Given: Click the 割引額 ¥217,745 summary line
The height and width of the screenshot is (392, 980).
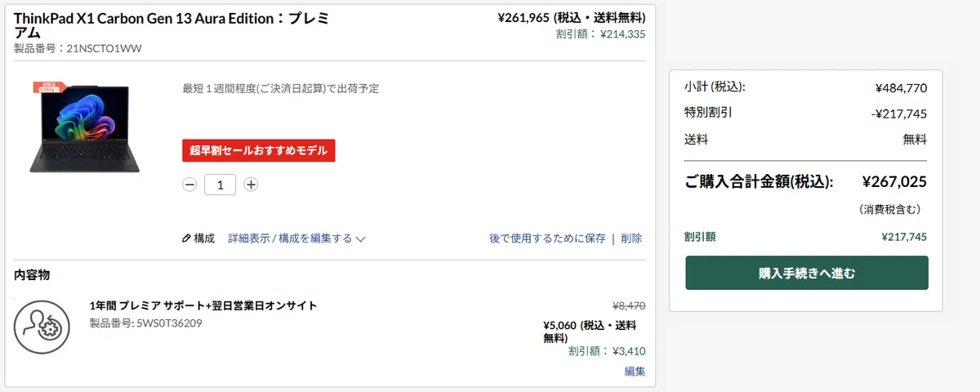Looking at the screenshot, I should 806,237.
